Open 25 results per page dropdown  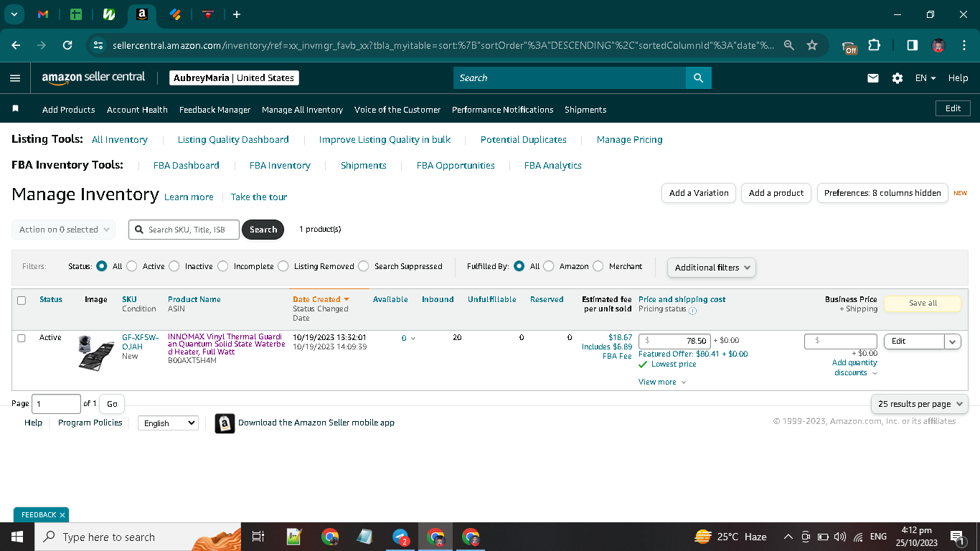pyautogui.click(x=920, y=404)
